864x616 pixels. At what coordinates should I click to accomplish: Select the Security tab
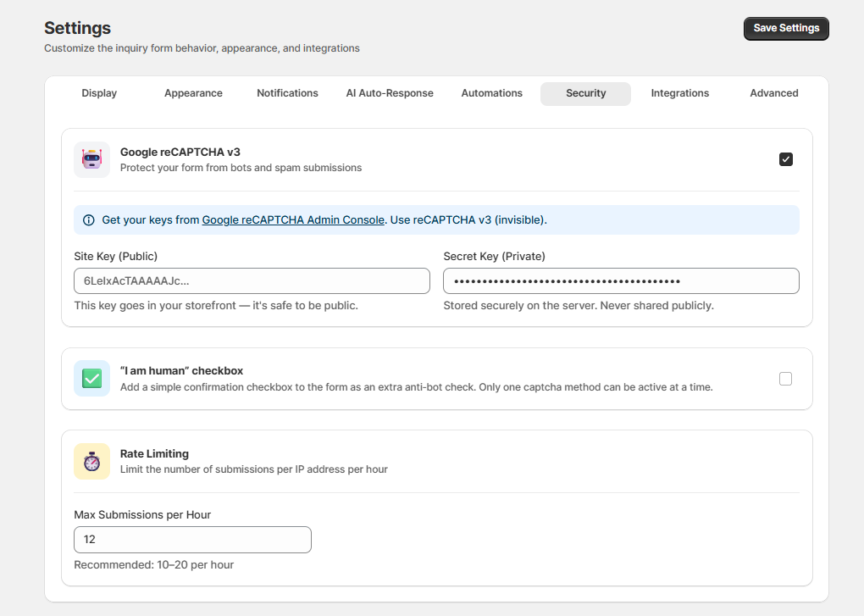[x=585, y=93]
